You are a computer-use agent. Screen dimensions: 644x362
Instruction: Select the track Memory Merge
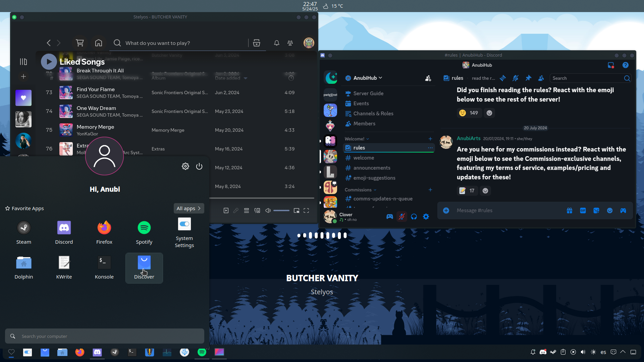click(95, 127)
